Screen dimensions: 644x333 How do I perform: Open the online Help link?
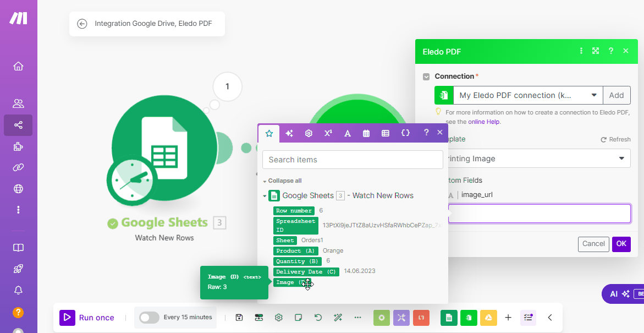[484, 122]
